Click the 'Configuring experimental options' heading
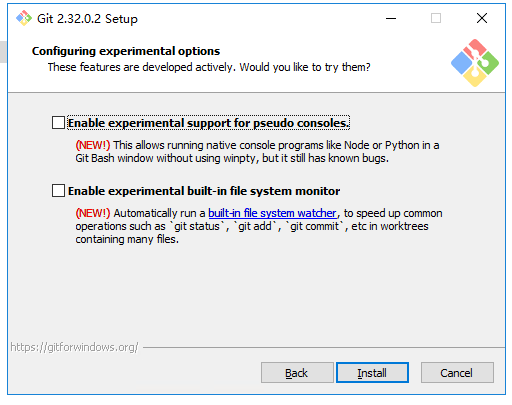The width and height of the screenshot is (512, 405). click(126, 51)
